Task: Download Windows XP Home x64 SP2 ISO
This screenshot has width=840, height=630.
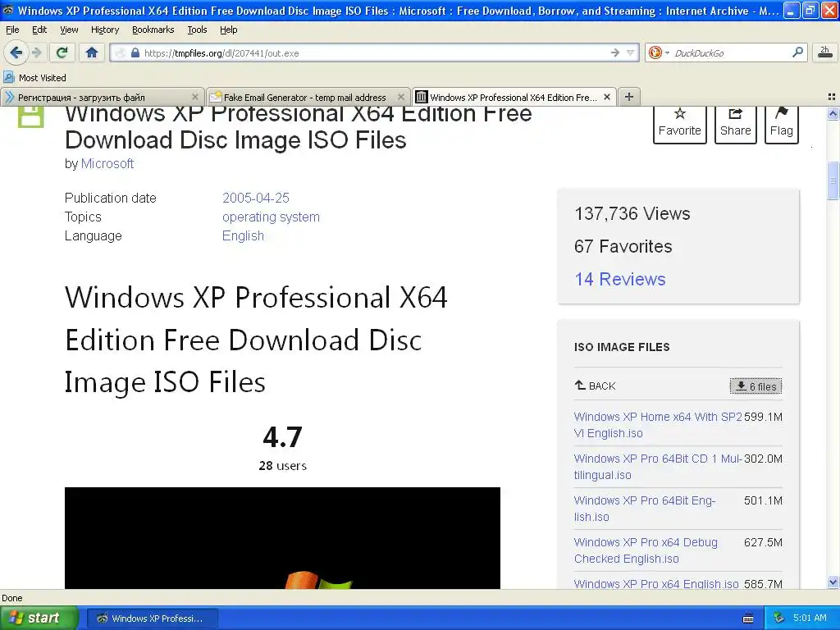Action: 658,425
